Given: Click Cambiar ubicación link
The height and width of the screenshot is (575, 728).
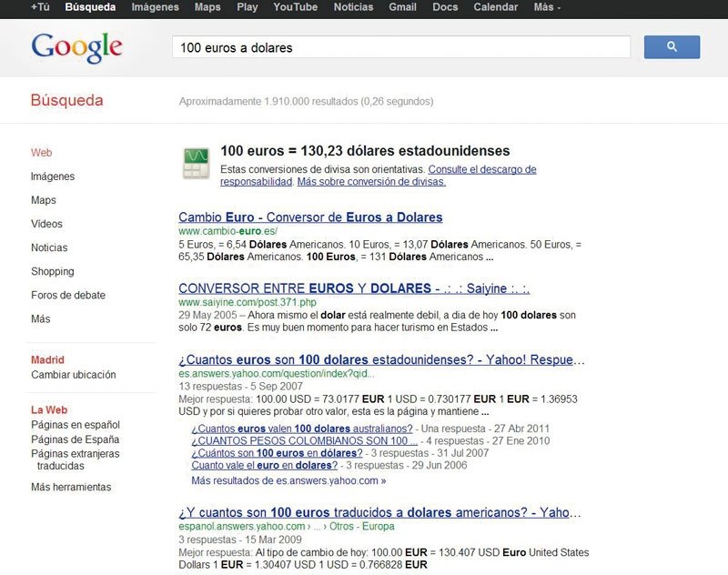Looking at the screenshot, I should 74,375.
